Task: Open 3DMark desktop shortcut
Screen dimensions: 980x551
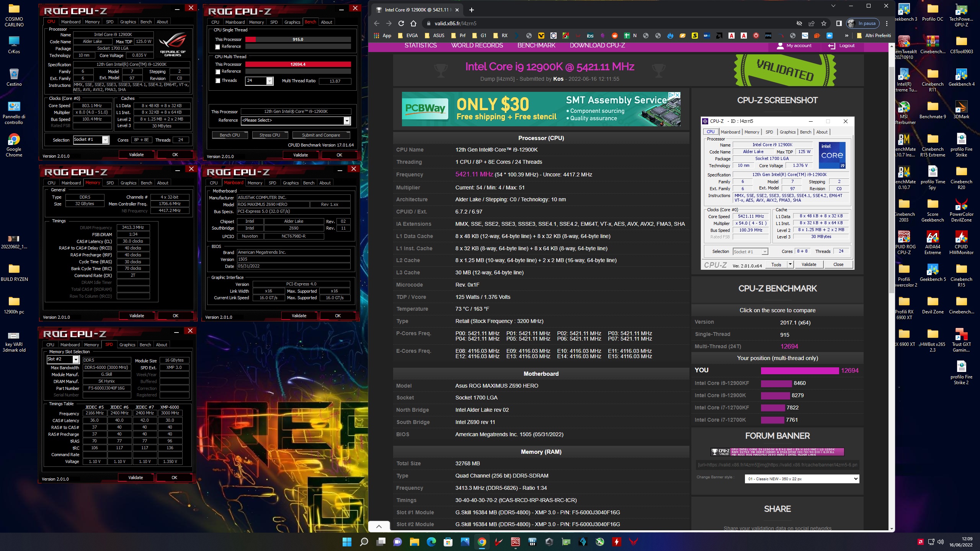Action: [961, 109]
